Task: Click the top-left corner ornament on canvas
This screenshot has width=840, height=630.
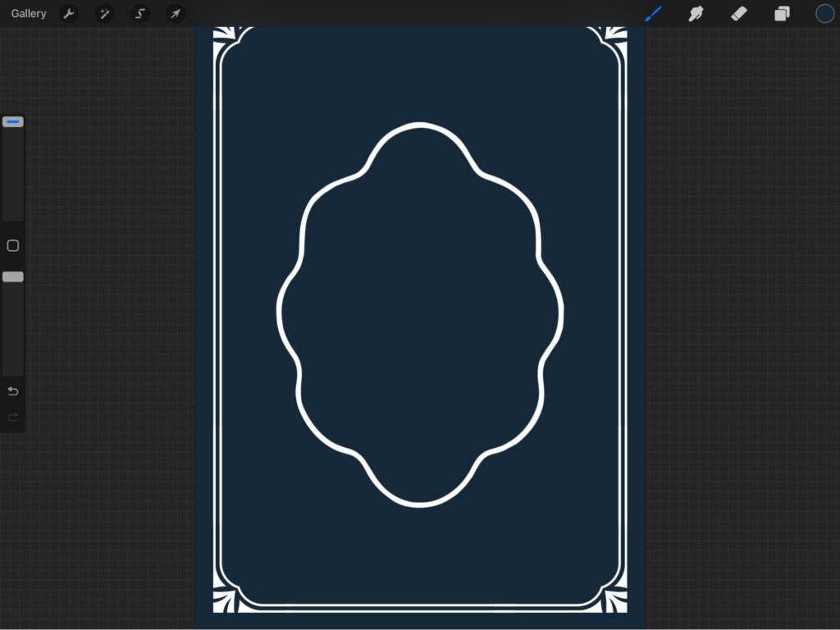Action: [222, 36]
